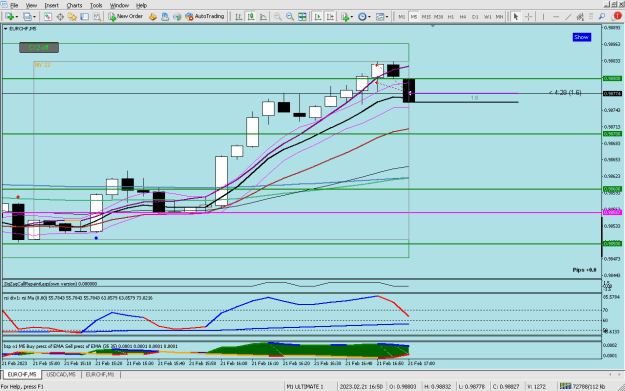Set the timeframe to H4

pos(463,17)
